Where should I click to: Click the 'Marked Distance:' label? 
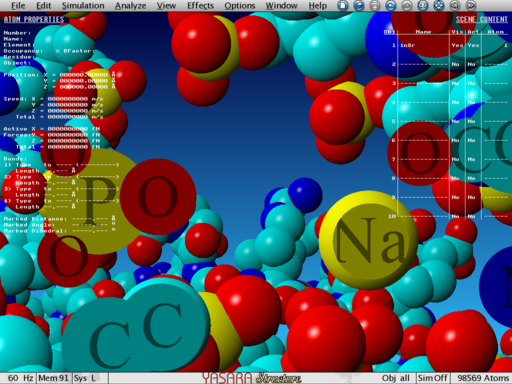35,219
